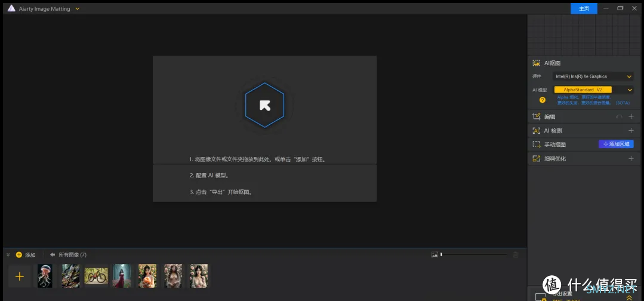
Task: Click the 所有图像 (7) back arrow
Action: coord(53,254)
